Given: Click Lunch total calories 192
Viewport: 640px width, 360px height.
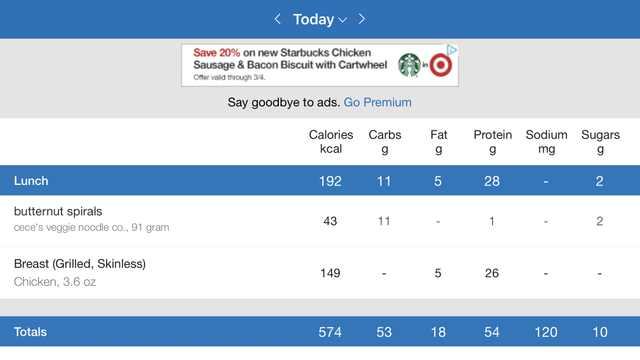Looking at the screenshot, I should coord(330,181).
